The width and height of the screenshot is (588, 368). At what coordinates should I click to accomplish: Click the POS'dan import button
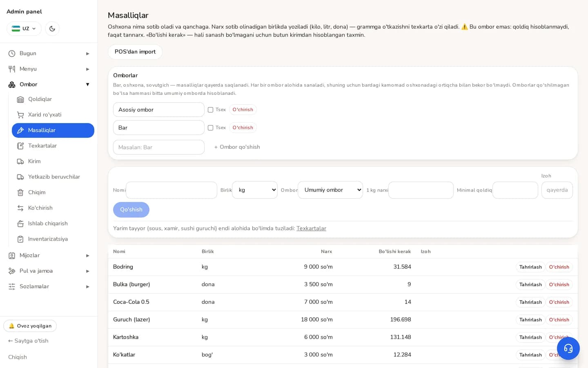(x=135, y=52)
